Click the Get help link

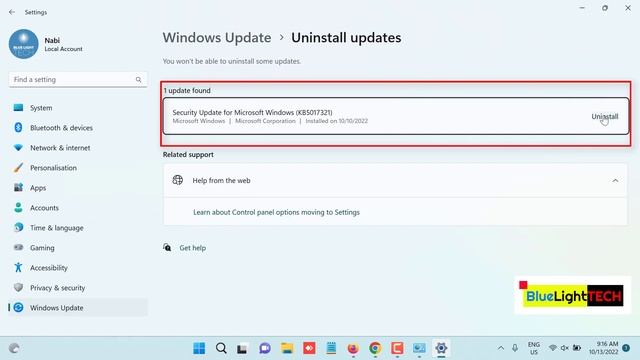point(193,248)
